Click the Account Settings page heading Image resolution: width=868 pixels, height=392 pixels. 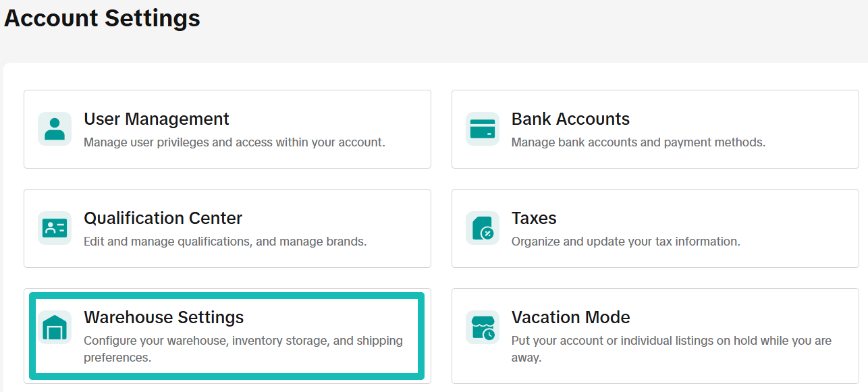(x=101, y=18)
